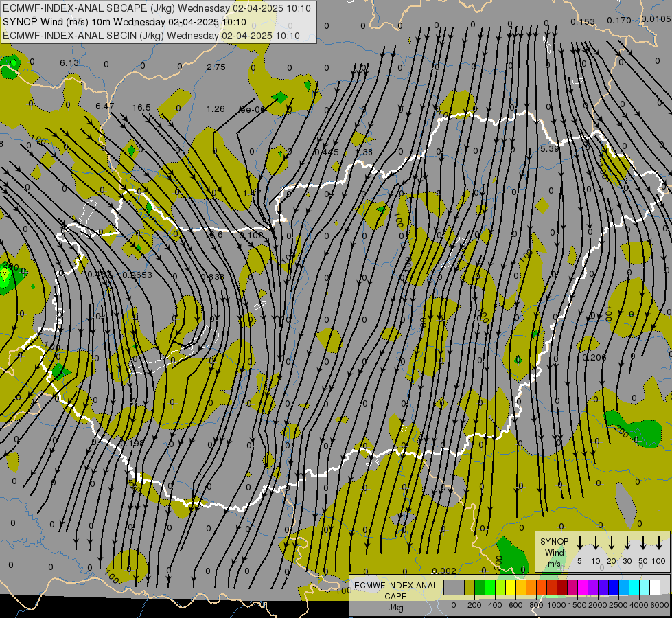Select the pure blue CAPE legend swatch
Screen dimensions: 672x618
614,587
